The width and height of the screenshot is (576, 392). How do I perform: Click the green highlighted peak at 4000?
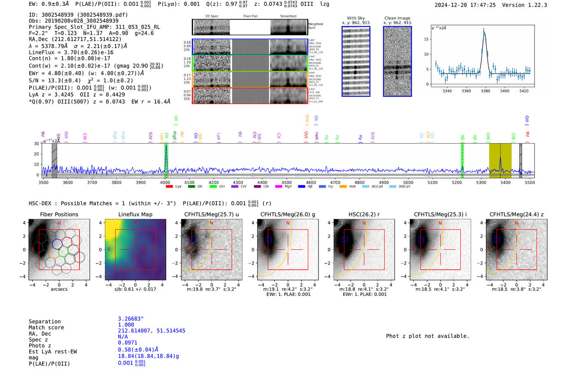166,160
